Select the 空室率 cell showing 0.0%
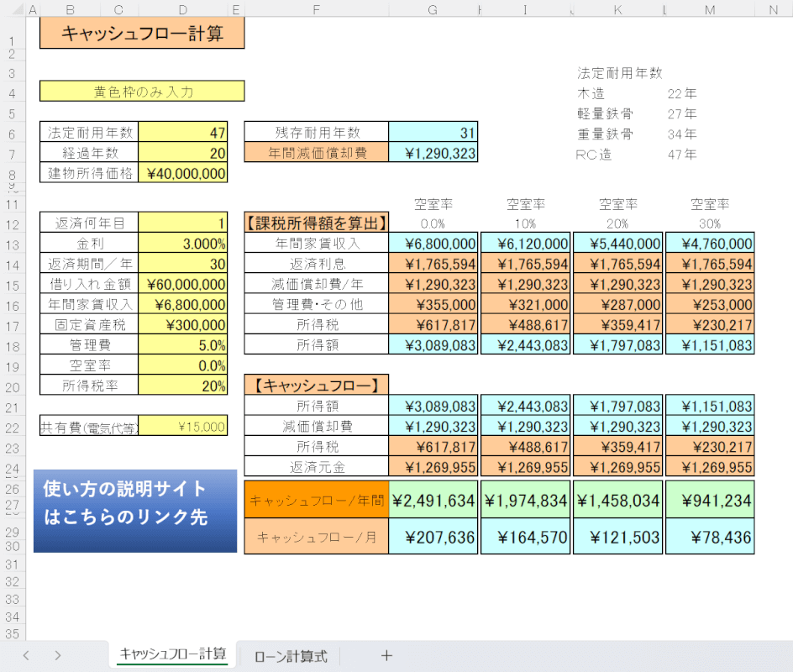793x672 pixels. [x=183, y=363]
